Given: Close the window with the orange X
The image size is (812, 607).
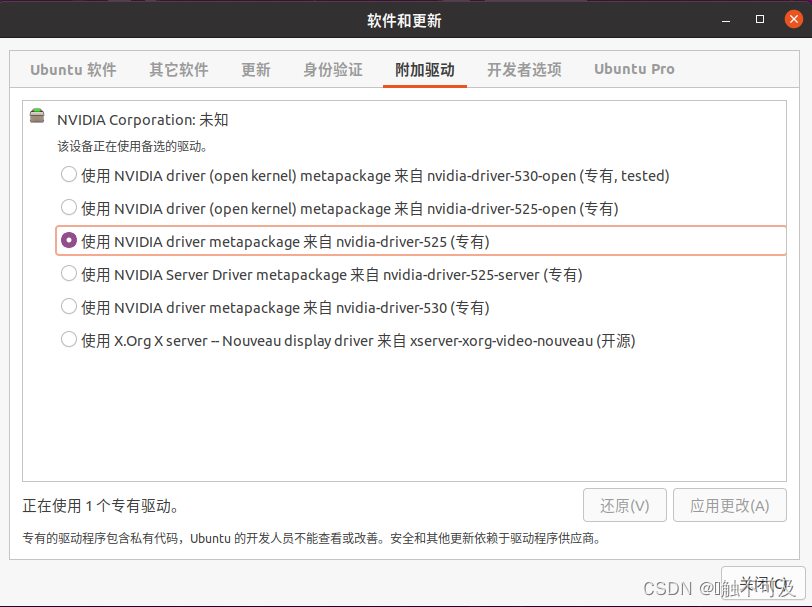Looking at the screenshot, I should [x=793, y=20].
